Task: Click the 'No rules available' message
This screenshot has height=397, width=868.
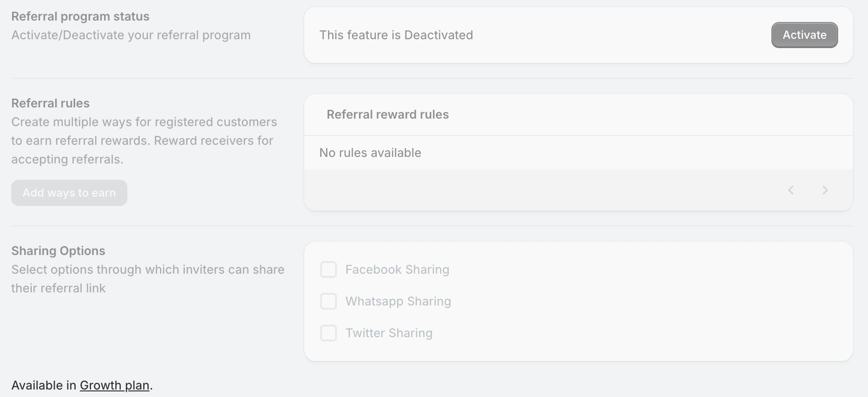Action: click(x=370, y=153)
